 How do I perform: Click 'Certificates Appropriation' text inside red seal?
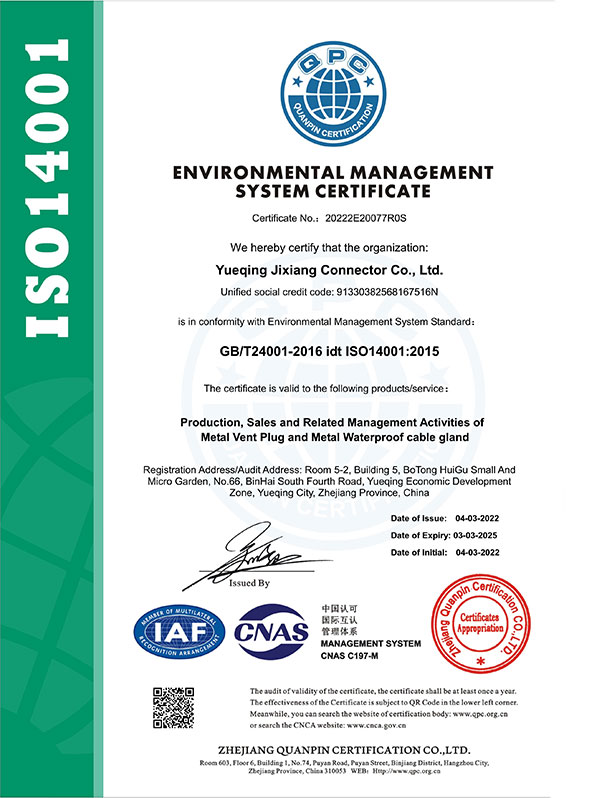[480, 623]
